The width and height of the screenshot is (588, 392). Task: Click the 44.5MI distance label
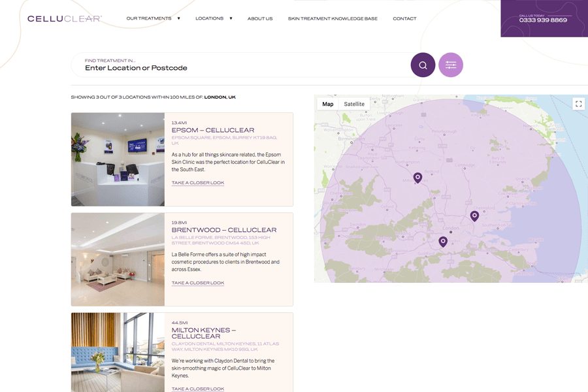tap(180, 323)
